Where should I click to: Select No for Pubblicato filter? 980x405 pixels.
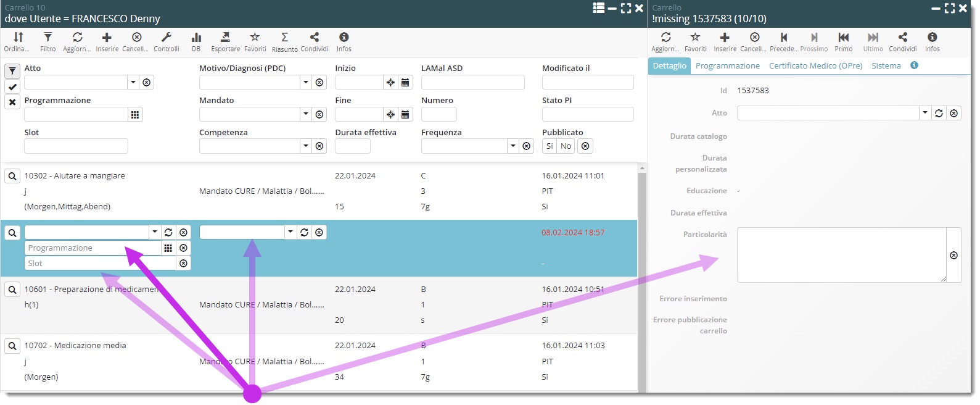[x=566, y=146]
